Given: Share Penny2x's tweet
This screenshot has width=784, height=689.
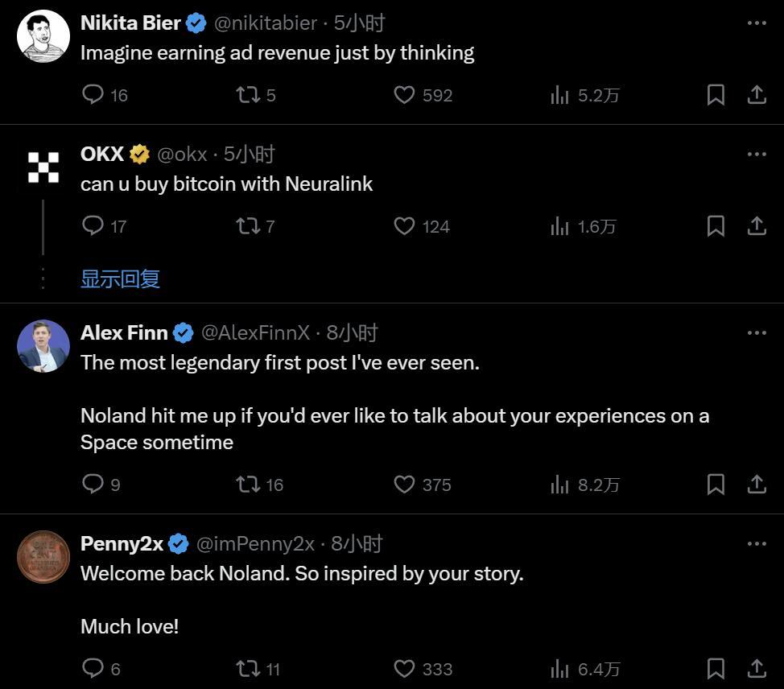Looking at the screenshot, I should click(x=757, y=669).
